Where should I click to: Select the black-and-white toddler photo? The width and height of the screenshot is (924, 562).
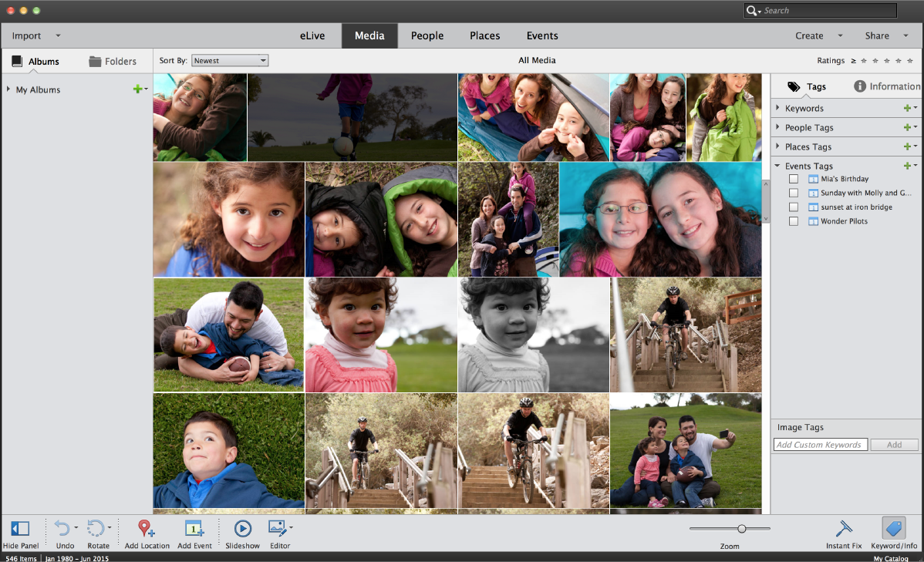(533, 335)
